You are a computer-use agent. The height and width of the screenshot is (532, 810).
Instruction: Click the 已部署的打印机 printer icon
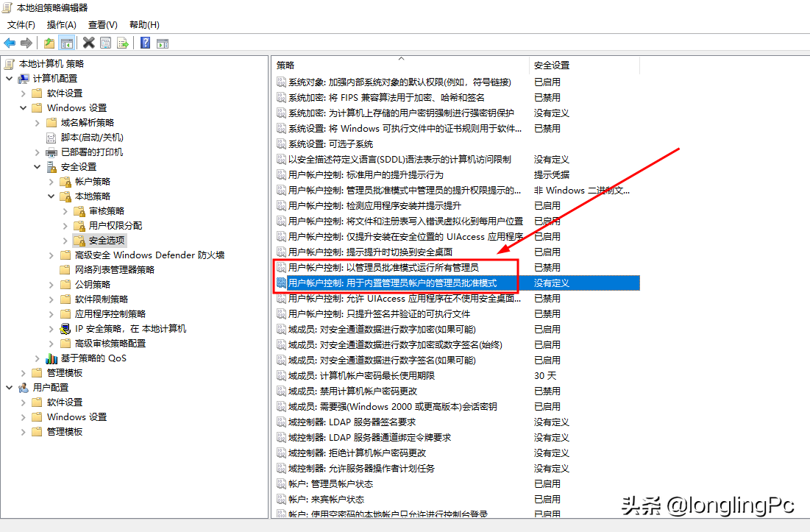[x=51, y=152]
